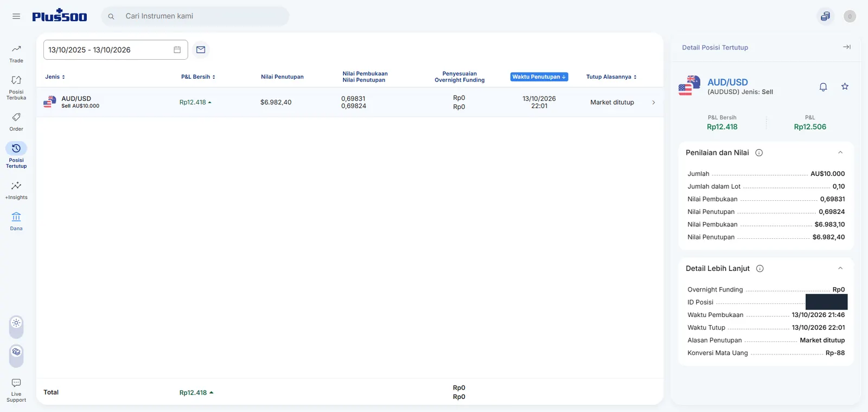Viewport: 868px width, 412px height.
Task: Sort the P&L Bersih column
Action: (198, 77)
